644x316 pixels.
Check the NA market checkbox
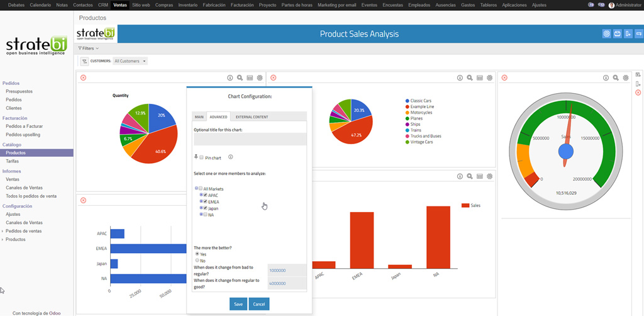(206, 215)
